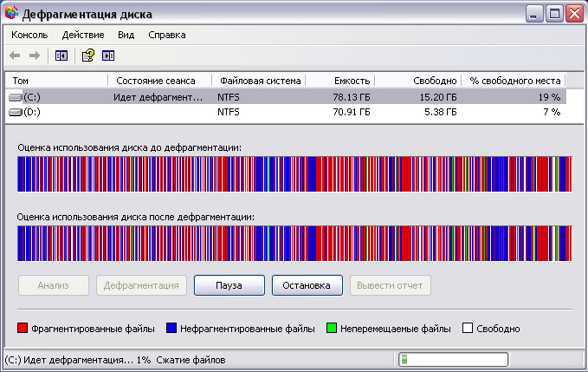Click the 'Неперемещаемые файлы' legend label

pyautogui.click(x=396, y=329)
